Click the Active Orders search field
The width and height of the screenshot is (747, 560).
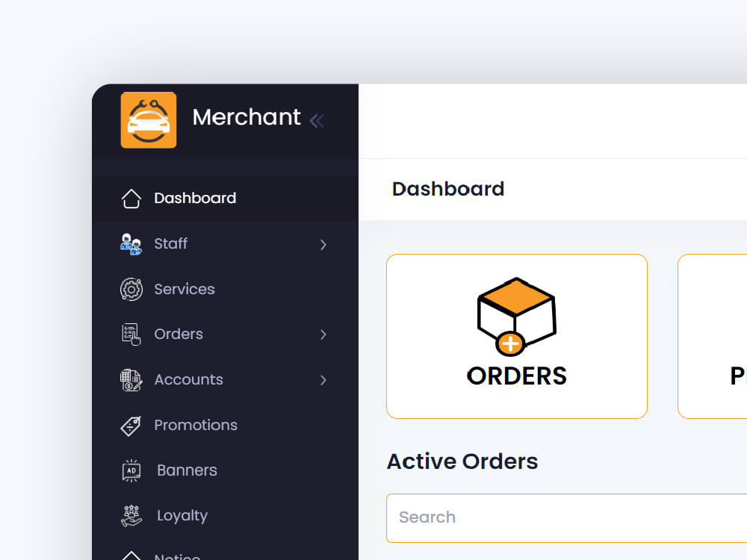566,517
